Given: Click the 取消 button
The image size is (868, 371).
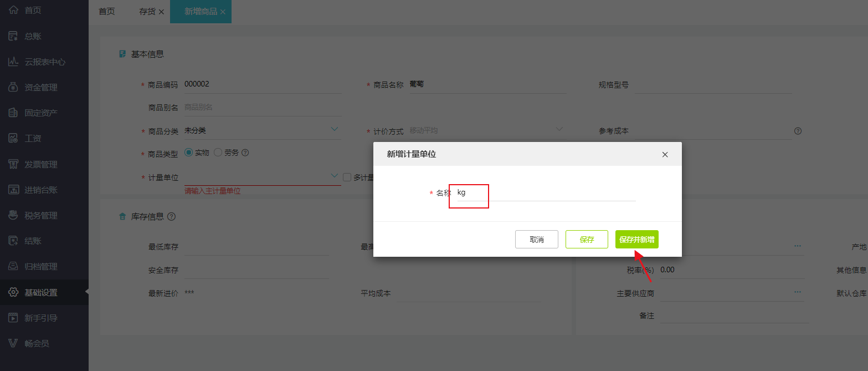Looking at the screenshot, I should coord(537,240).
